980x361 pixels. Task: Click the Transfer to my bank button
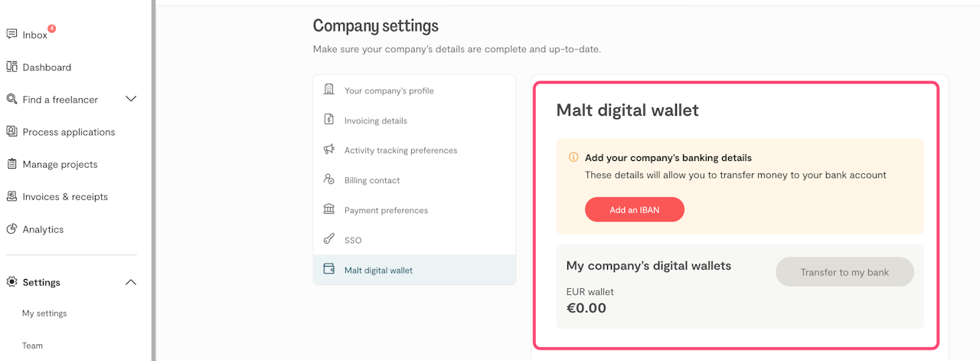coord(844,272)
